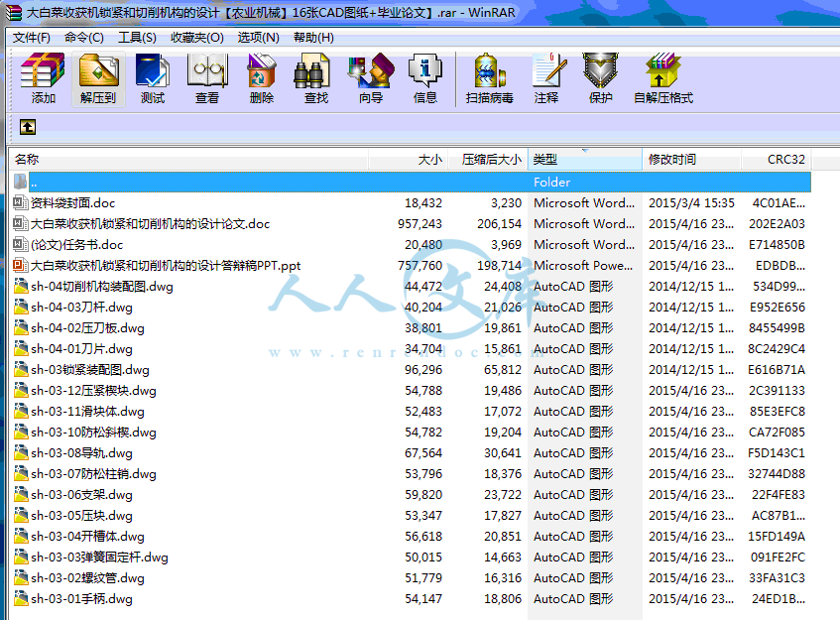
Task: Click size value 96,296
Action: click(x=423, y=370)
